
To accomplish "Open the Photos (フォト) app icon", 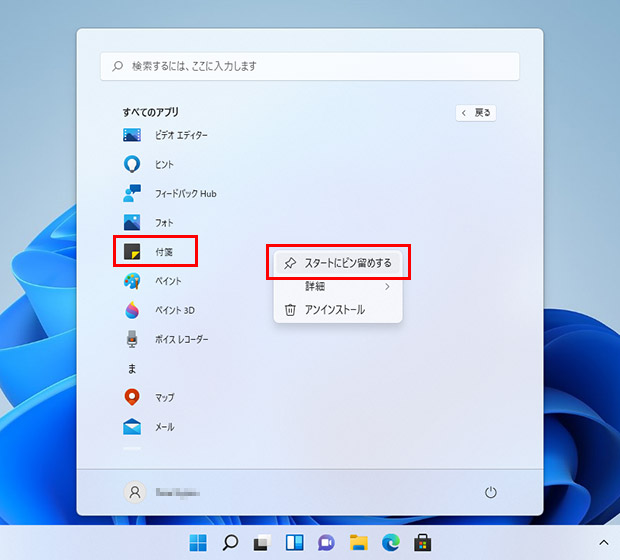I will pos(131,222).
